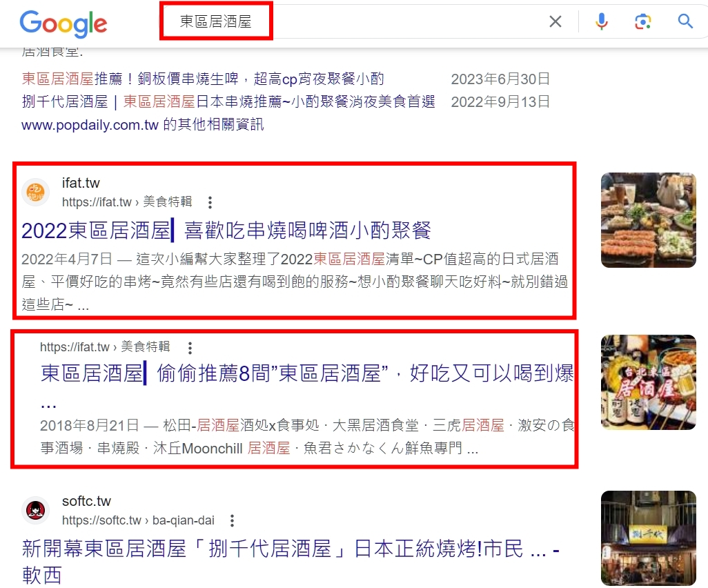Start voice search with the microphone icon
708x588 pixels.
point(602,21)
